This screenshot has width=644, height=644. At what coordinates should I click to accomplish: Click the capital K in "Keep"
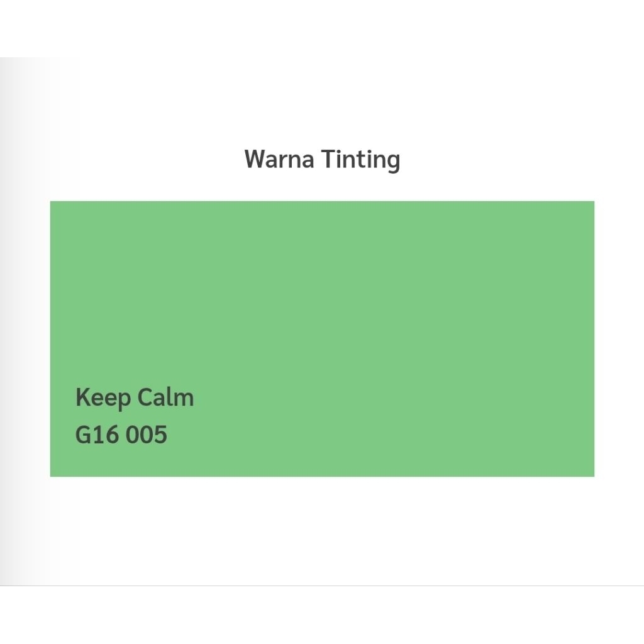[82, 398]
